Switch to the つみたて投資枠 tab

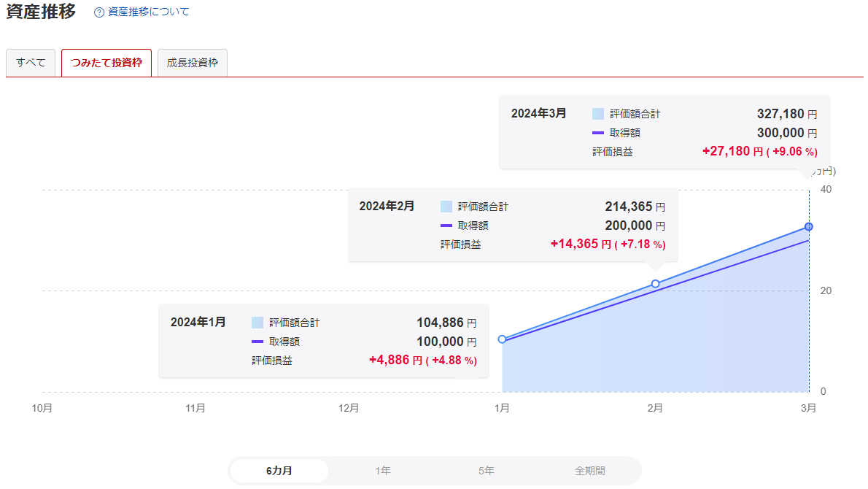point(106,63)
